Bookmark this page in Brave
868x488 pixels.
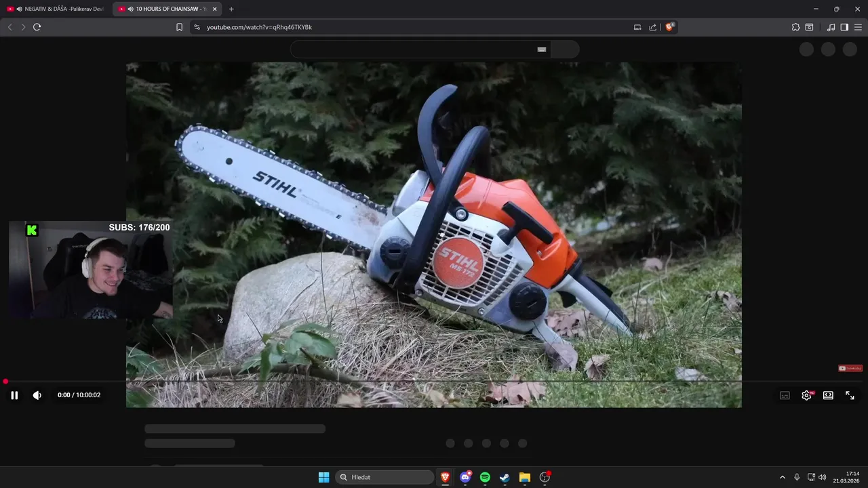tap(179, 27)
